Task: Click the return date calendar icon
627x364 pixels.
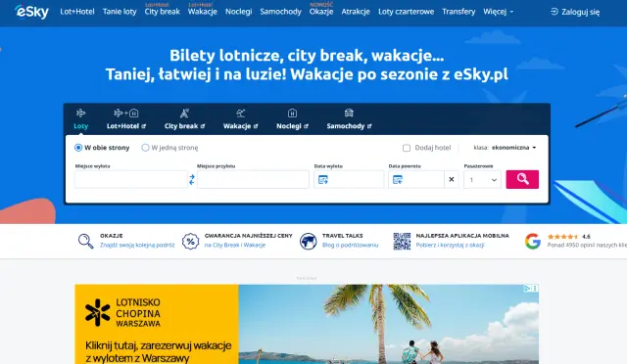Action: [x=398, y=180]
